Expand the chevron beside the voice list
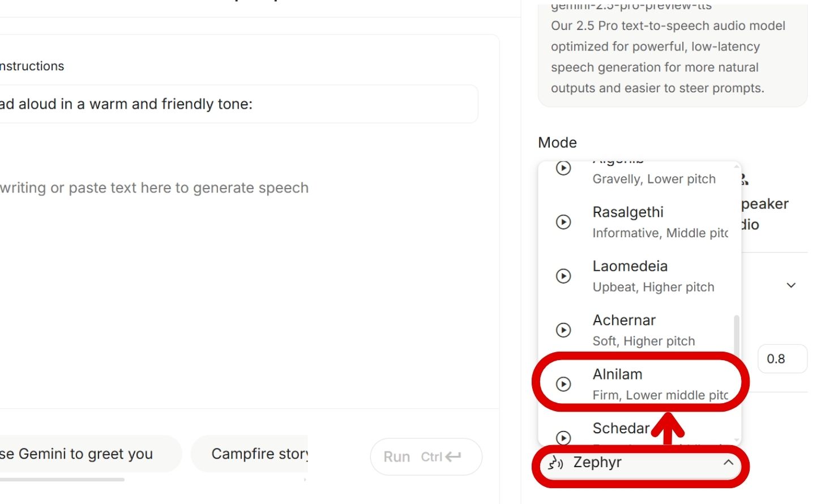Image resolution: width=821 pixels, height=504 pixels. pos(791,285)
